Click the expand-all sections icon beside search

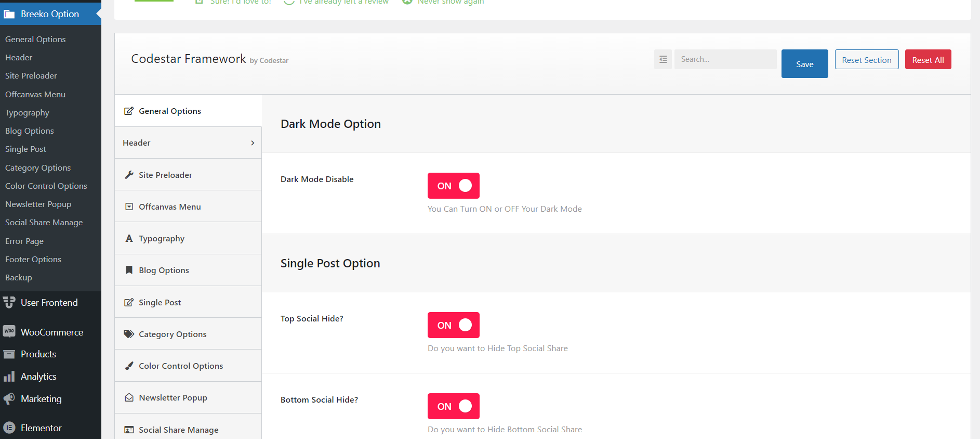(663, 59)
